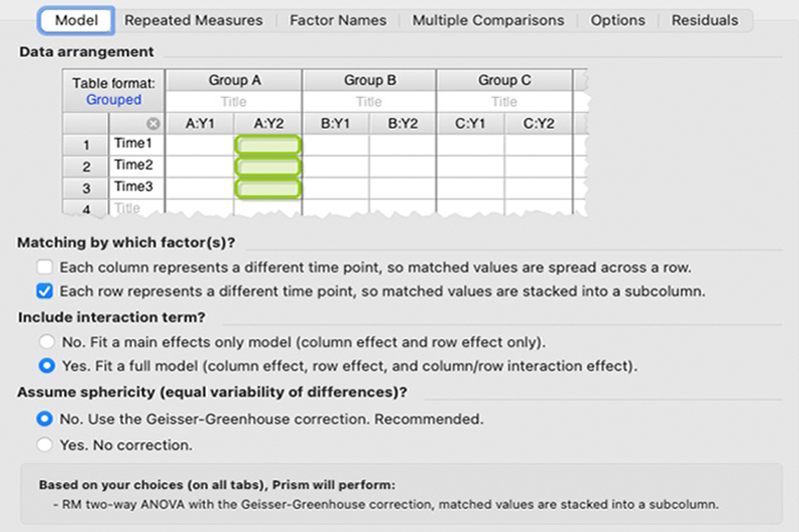Switch to the Repeated Measures tab

click(x=194, y=20)
